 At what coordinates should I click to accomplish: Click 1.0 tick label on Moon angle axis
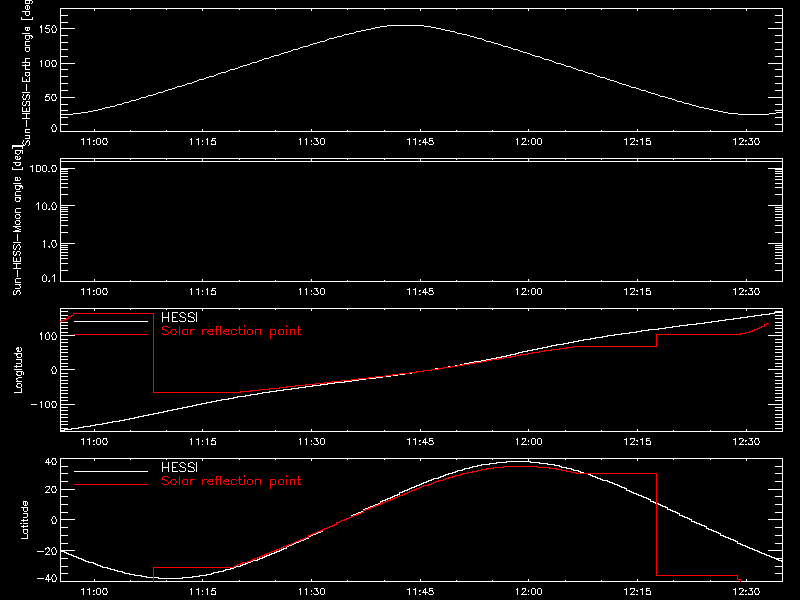click(49, 244)
